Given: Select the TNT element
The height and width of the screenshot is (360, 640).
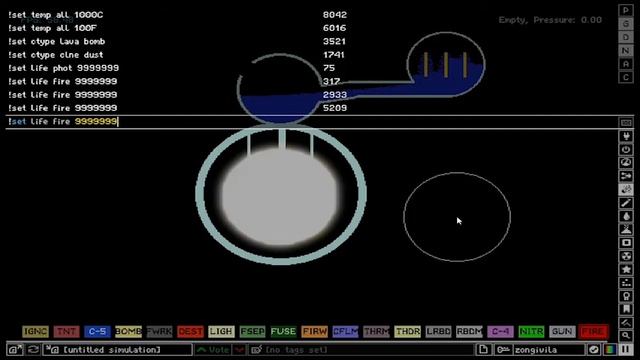Looking at the screenshot, I should (66, 331).
